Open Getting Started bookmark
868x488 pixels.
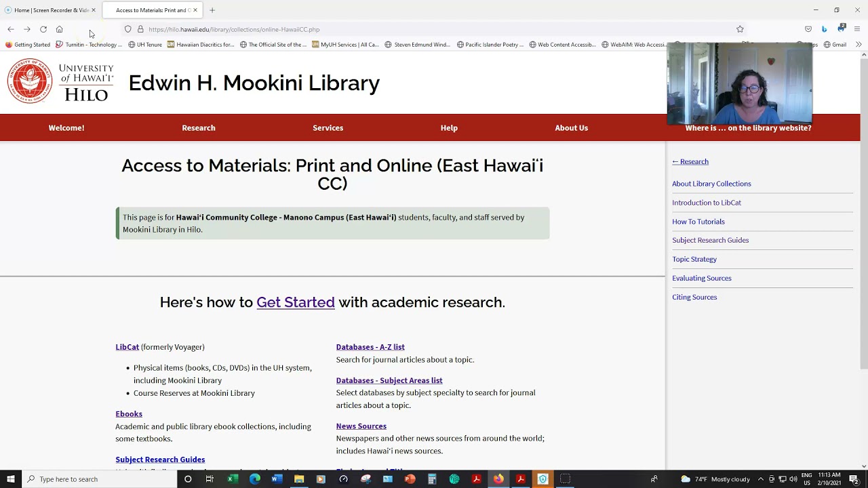coord(28,45)
